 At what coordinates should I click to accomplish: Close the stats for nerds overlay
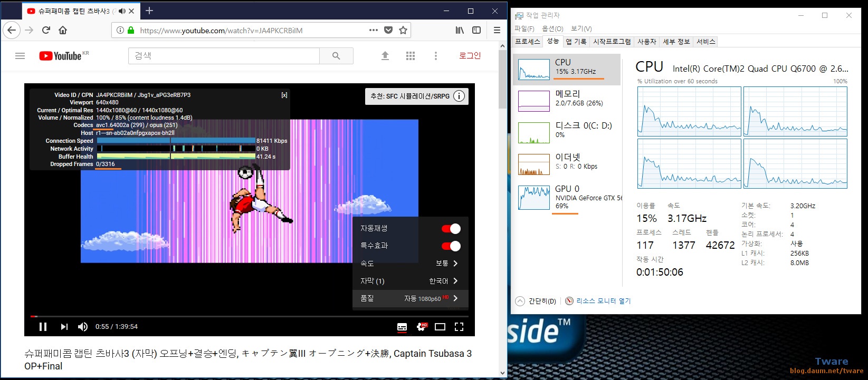[284, 95]
